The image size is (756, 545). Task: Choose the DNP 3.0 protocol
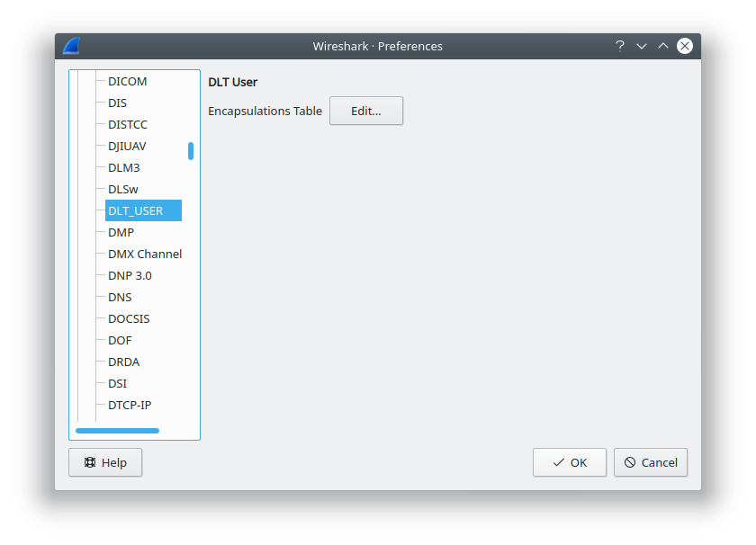[130, 275]
